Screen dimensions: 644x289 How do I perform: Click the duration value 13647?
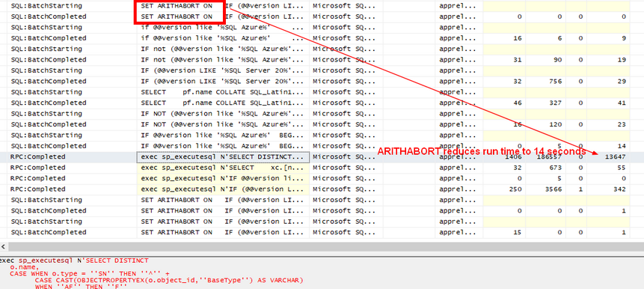[x=615, y=156]
